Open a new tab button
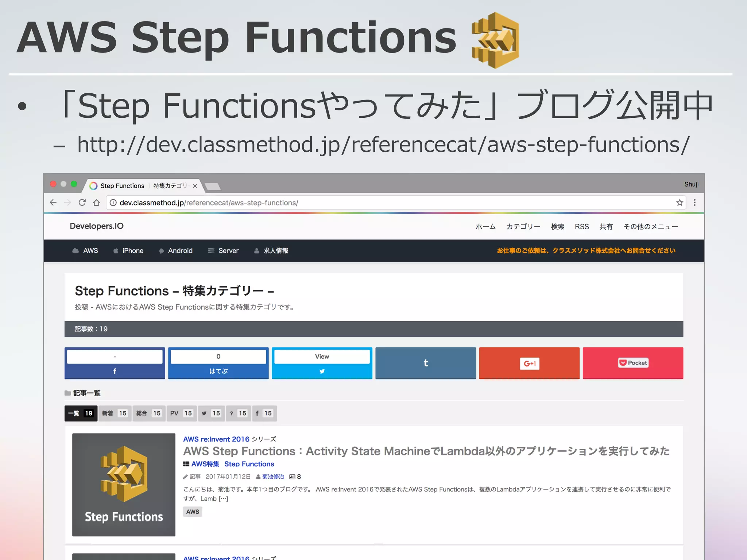Image resolution: width=747 pixels, height=560 pixels. click(213, 187)
